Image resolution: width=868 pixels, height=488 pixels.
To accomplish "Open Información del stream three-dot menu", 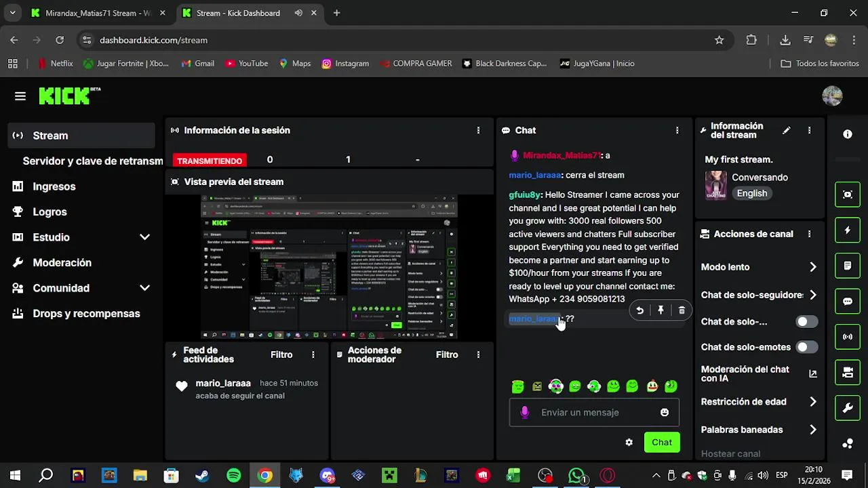I will 809,130.
